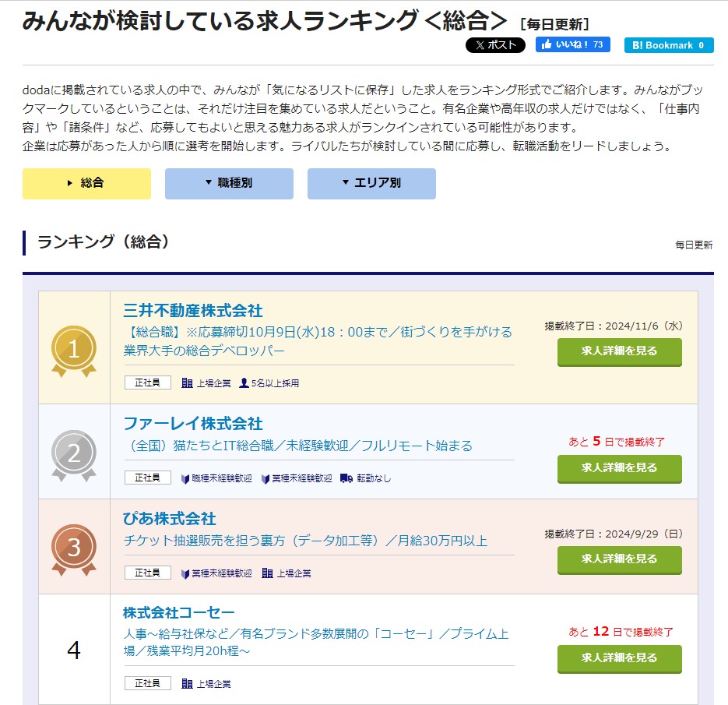Click the person icon next to 5名以上採用
728x705 pixels.
[244, 382]
